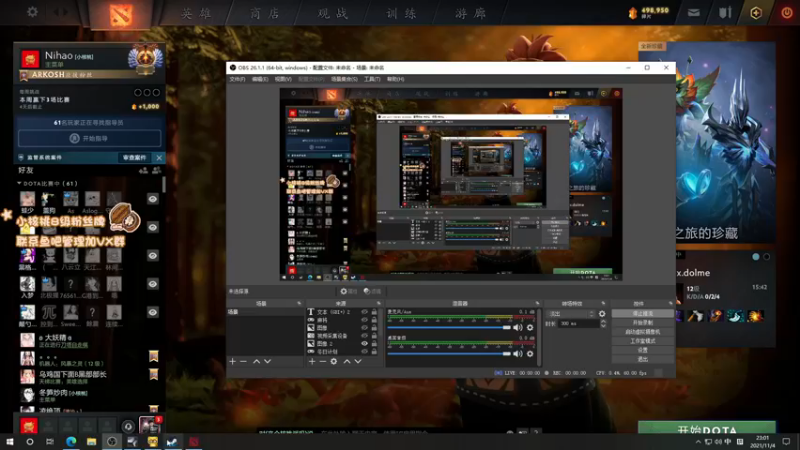Open the 英雄 heroes tab in Dota
The height and width of the screenshot is (450, 800).
[196, 13]
